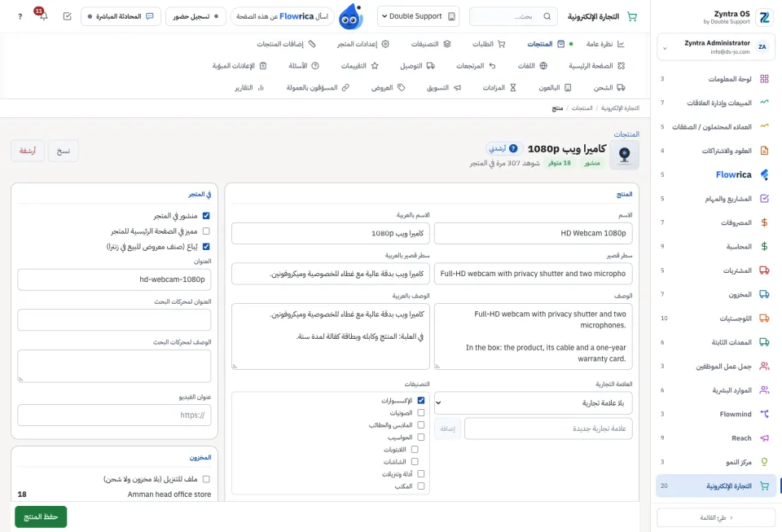Open the التقارير reports tab
Screen dimensions: 782x532
tap(249, 88)
